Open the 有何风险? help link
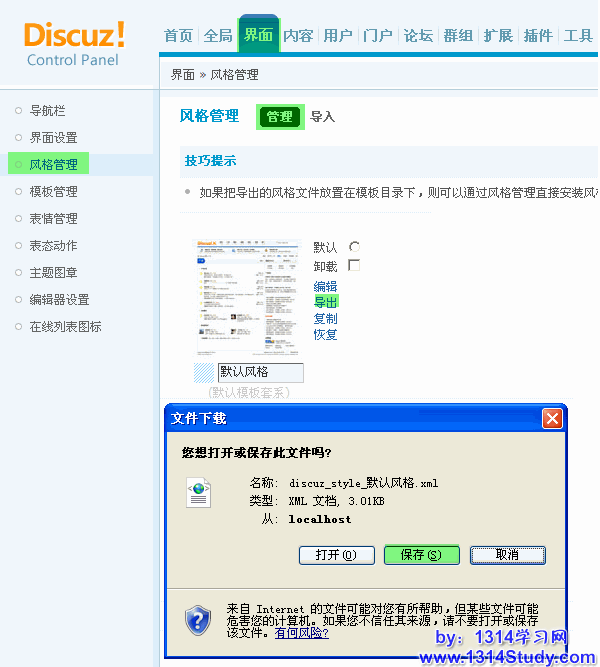This screenshot has height=667, width=600. tap(301, 633)
